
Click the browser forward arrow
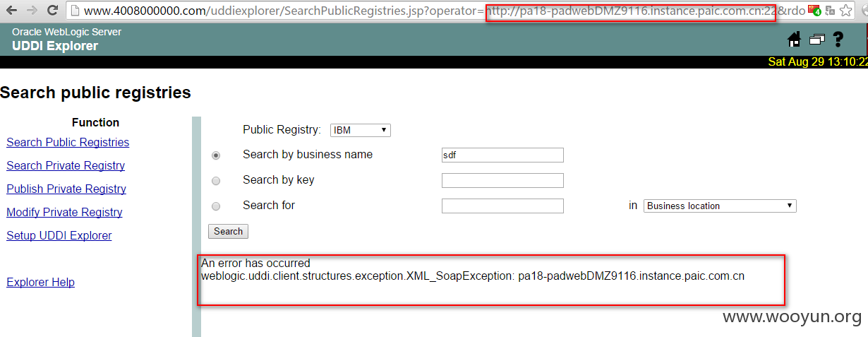tap(32, 11)
